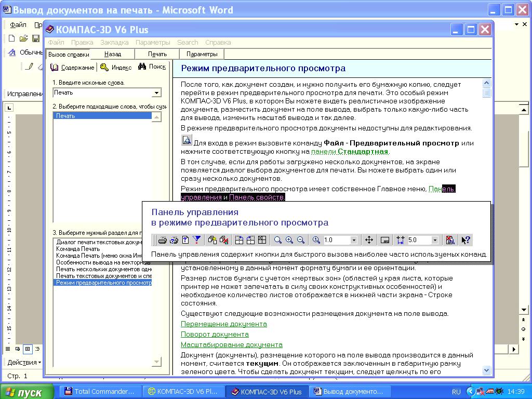Click the print preview icon in help text
Screen dimensions: 532x399
(x=187, y=140)
